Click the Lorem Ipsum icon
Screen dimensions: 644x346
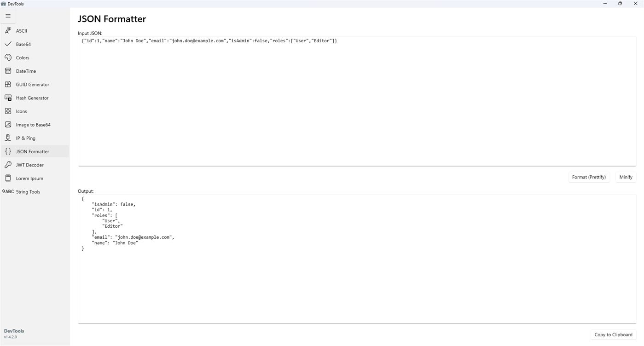click(8, 178)
